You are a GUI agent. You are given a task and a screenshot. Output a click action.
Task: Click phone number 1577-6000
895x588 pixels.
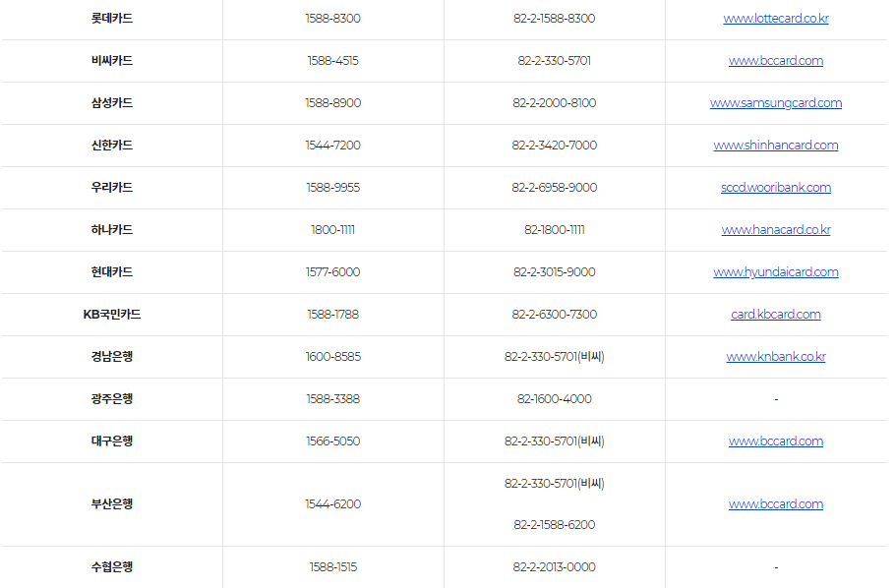point(332,271)
